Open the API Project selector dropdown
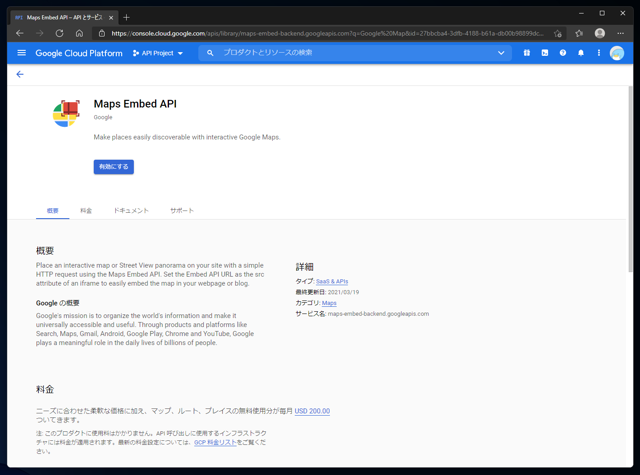This screenshot has height=475, width=640. [x=158, y=53]
